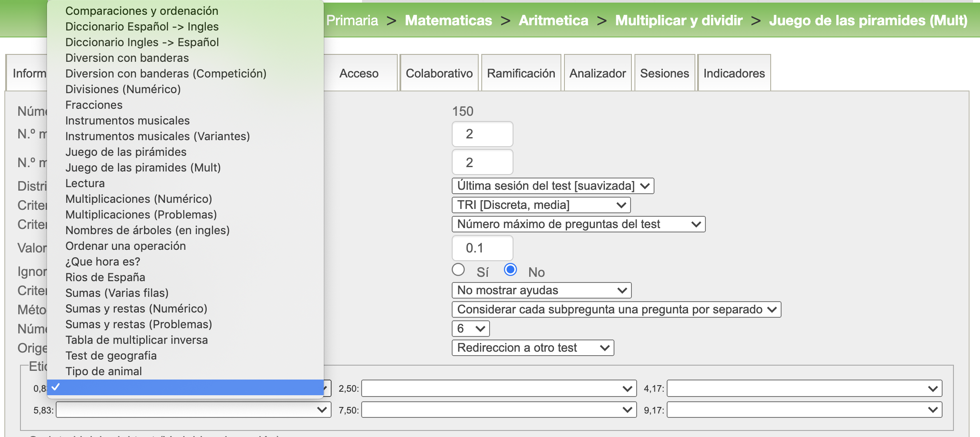Go to the Indicadores tab
The image size is (980, 437).
(734, 73)
